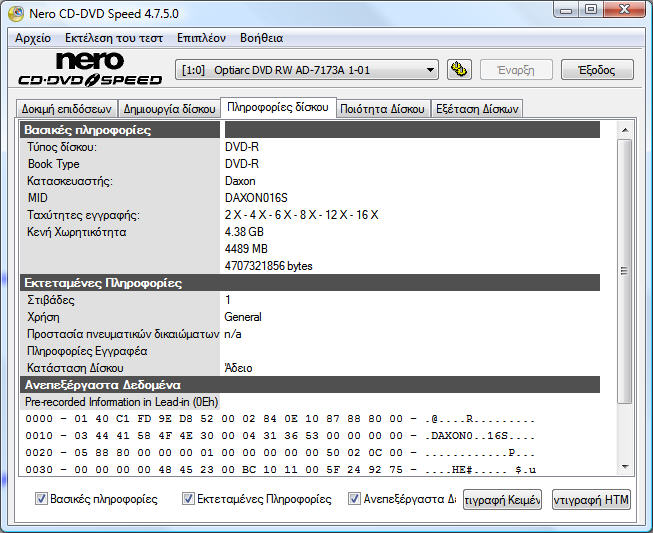Click the Nero app icon in title bar

click(x=16, y=13)
